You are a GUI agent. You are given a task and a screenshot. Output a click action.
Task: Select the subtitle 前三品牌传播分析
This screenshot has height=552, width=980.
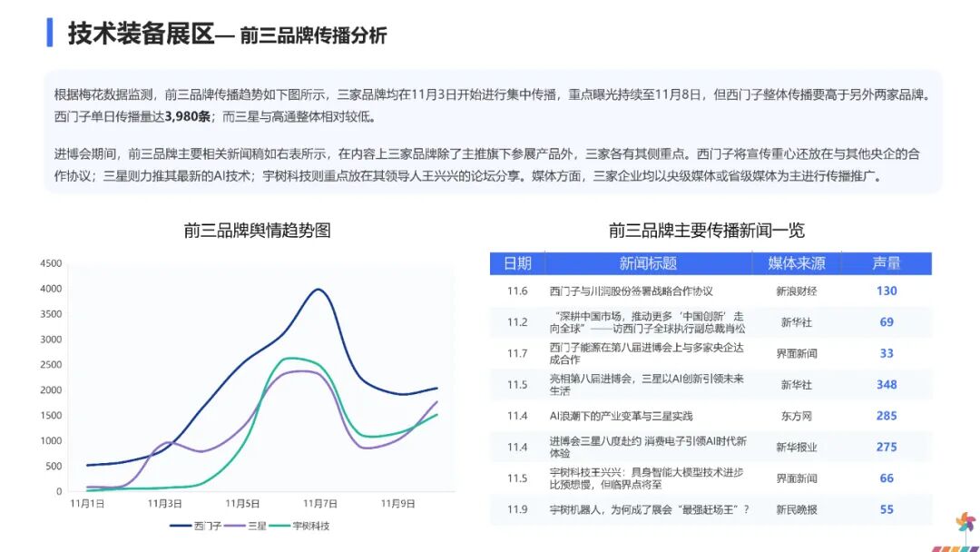tap(313, 35)
